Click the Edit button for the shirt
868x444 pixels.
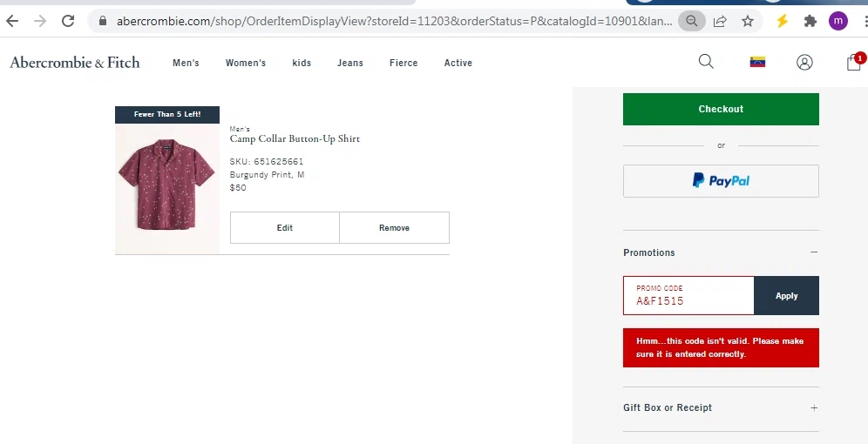coord(284,228)
